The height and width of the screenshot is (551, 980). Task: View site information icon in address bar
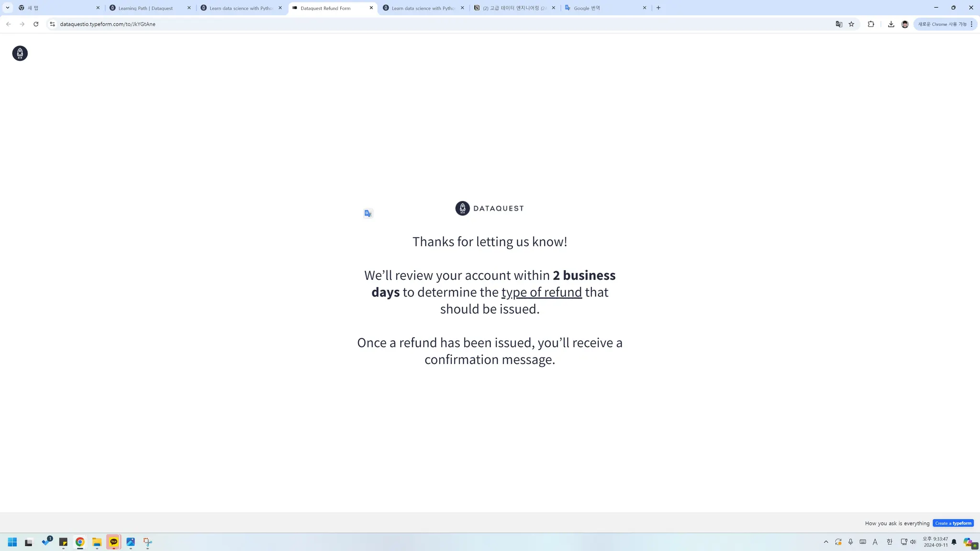click(x=52, y=24)
